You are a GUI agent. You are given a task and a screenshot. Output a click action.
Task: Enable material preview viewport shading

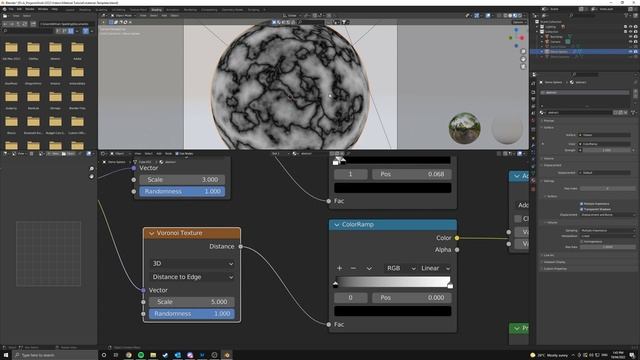[515, 16]
